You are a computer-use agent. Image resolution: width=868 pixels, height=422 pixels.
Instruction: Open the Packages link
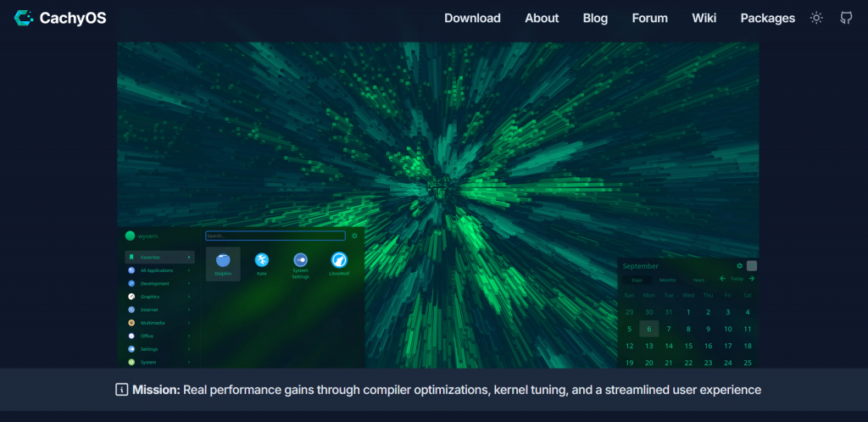click(x=767, y=18)
